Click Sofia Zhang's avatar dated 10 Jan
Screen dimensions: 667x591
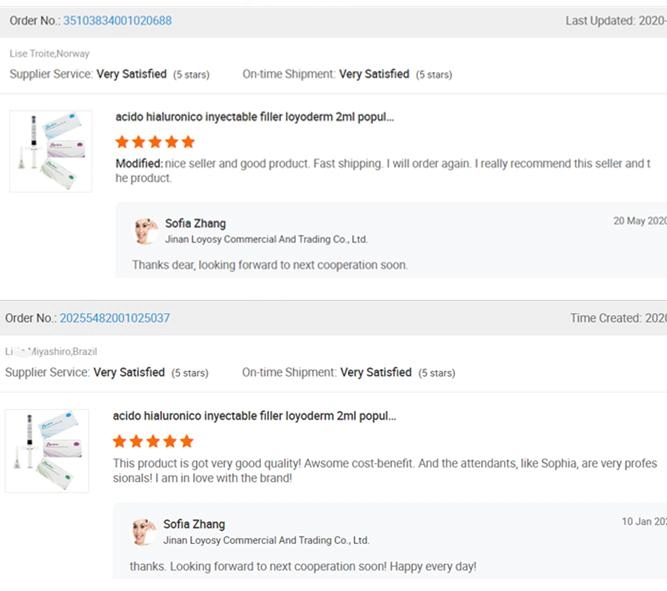(144, 531)
